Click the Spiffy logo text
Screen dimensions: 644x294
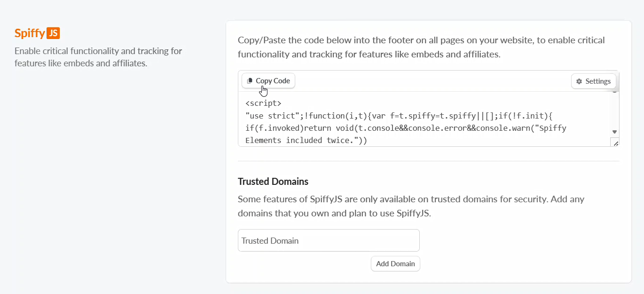(30, 34)
